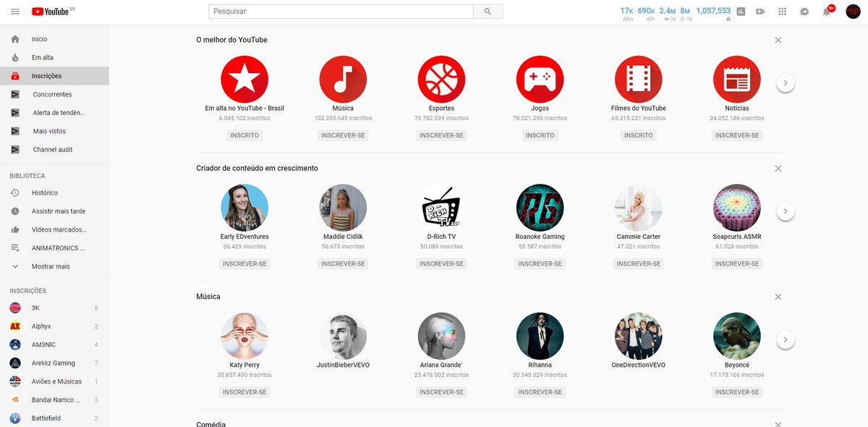The width and height of the screenshot is (868, 427).
Task: Subscribe to Beyoncé
Action: coord(736,392)
